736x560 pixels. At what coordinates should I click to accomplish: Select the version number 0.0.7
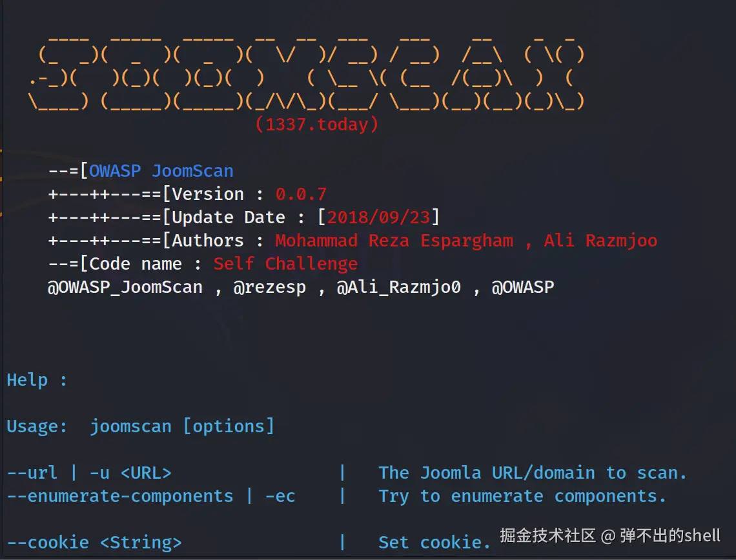coord(301,194)
